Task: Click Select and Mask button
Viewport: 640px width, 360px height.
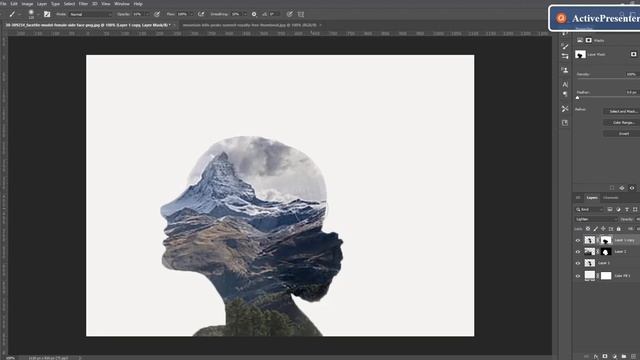Action: [x=623, y=111]
